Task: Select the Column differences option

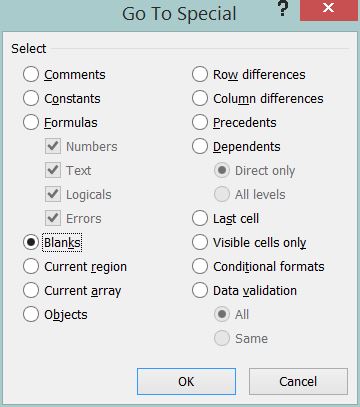Action: tap(200, 98)
